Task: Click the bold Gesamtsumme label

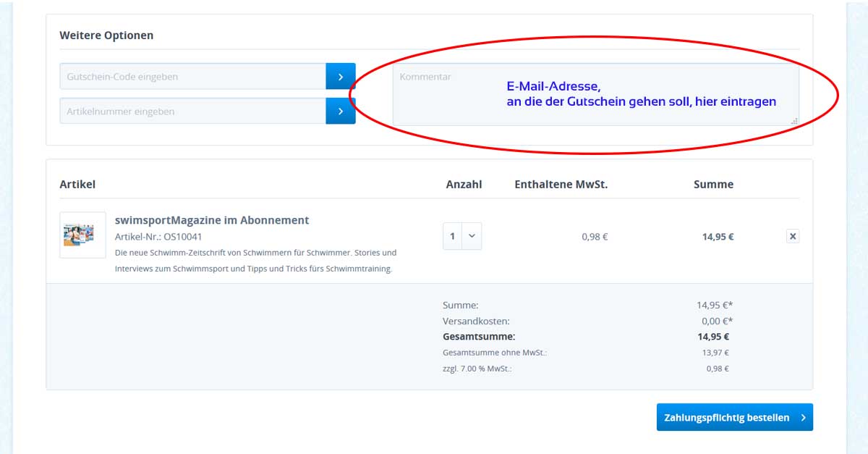Action: pyautogui.click(x=479, y=337)
